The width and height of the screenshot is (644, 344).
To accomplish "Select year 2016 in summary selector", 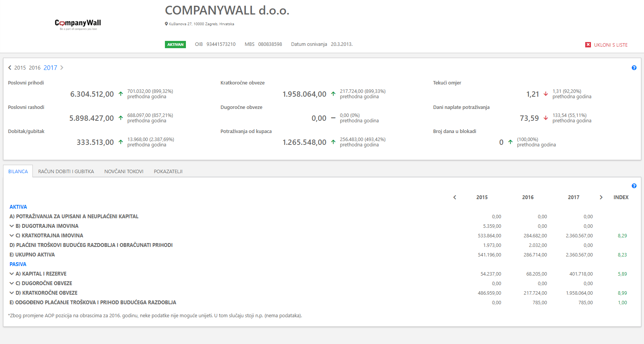I will pos(35,68).
